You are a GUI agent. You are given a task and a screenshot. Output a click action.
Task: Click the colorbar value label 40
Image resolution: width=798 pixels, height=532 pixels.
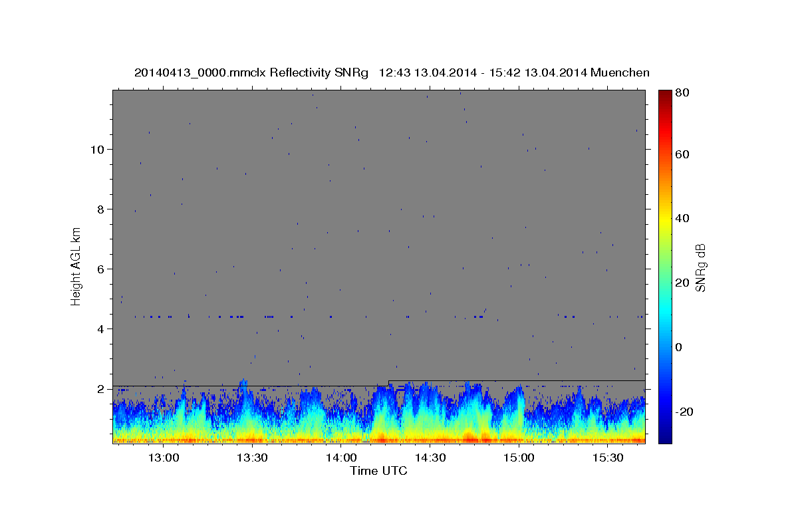pyautogui.click(x=684, y=218)
